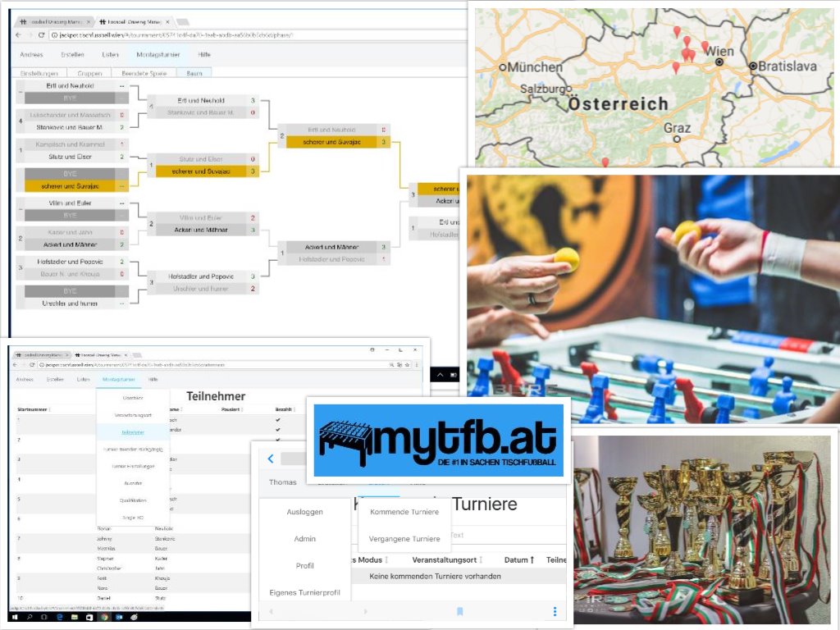Click the topmost red map pin
The width and height of the screenshot is (840, 630).
pos(677,32)
